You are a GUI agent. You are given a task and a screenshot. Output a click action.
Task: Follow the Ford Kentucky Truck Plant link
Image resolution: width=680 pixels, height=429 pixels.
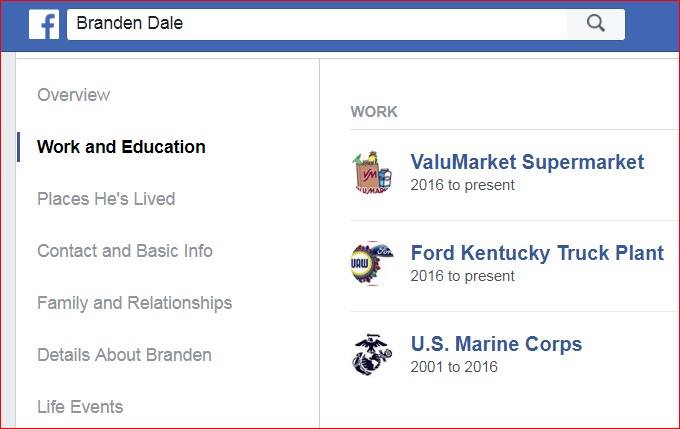(537, 253)
